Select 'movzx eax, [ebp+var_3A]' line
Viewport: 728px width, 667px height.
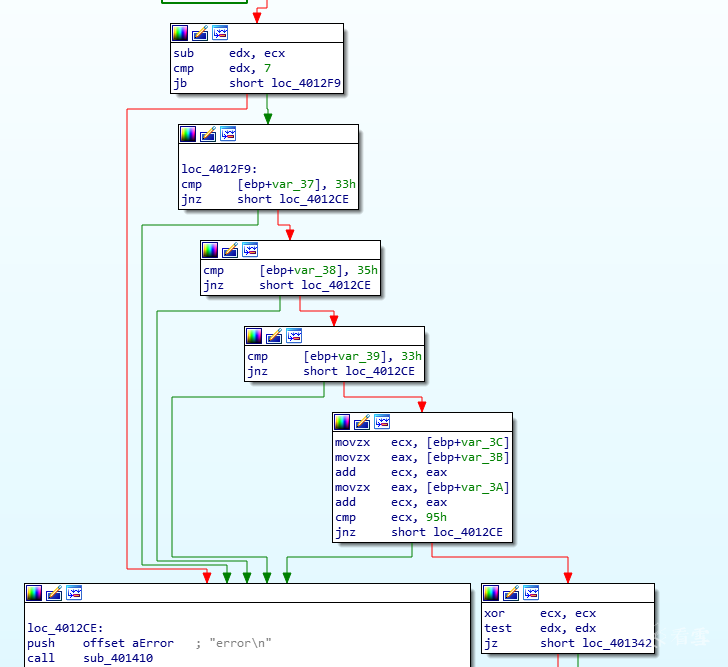click(422, 487)
